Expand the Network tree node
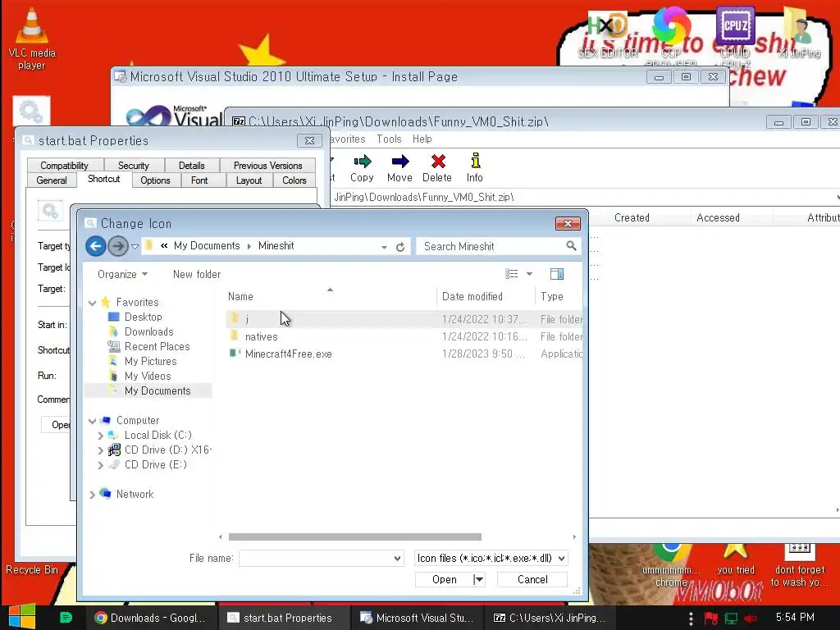 coord(92,495)
